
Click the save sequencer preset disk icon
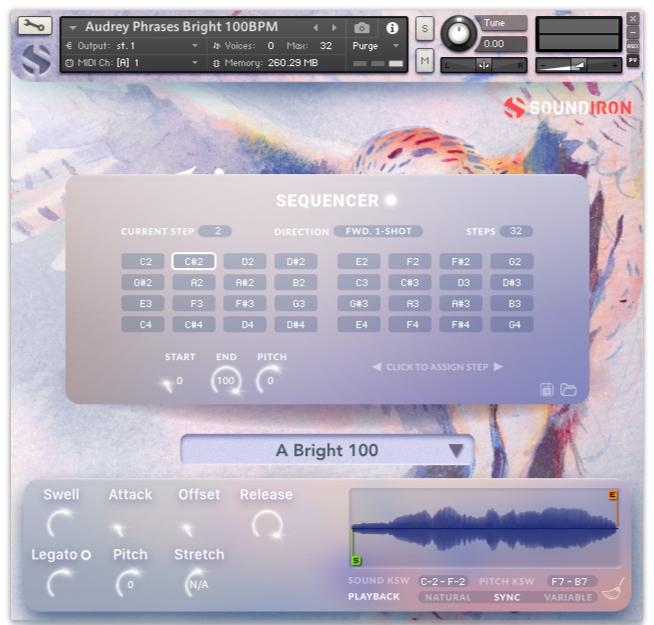[547, 389]
